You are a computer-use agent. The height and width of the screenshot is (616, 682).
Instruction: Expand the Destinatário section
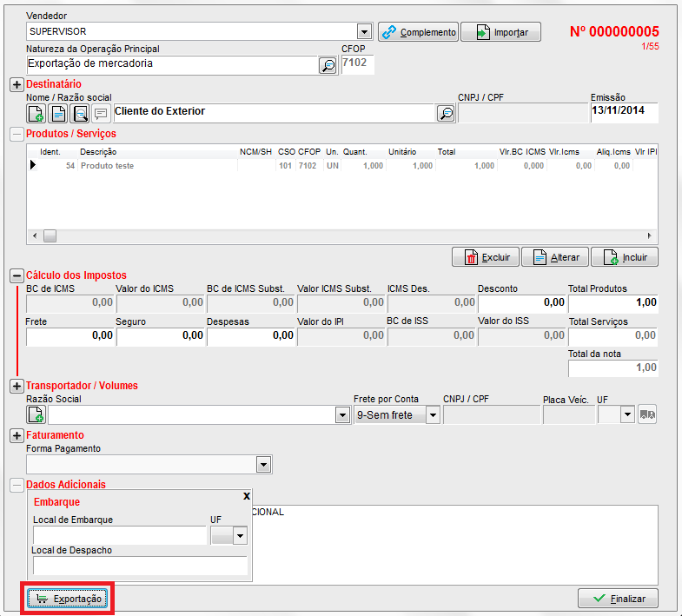pos(17,84)
